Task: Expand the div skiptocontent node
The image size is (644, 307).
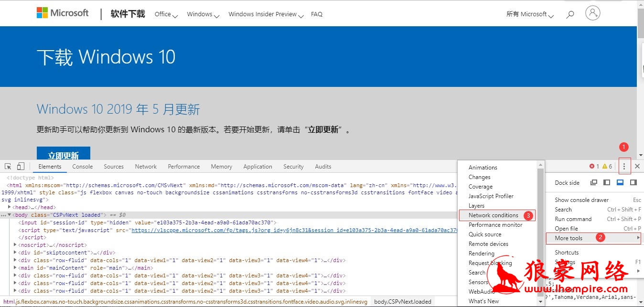Action: (x=16, y=253)
